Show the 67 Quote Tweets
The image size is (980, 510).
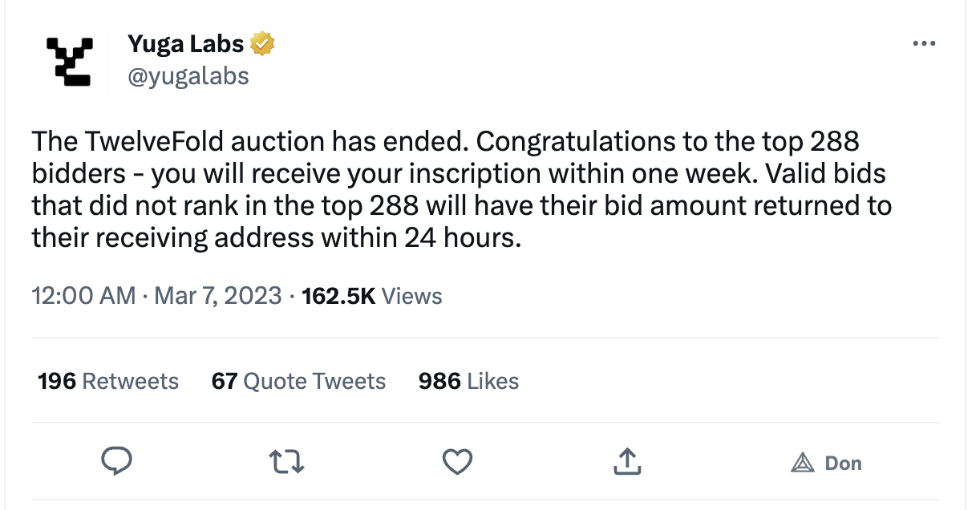[x=298, y=381]
